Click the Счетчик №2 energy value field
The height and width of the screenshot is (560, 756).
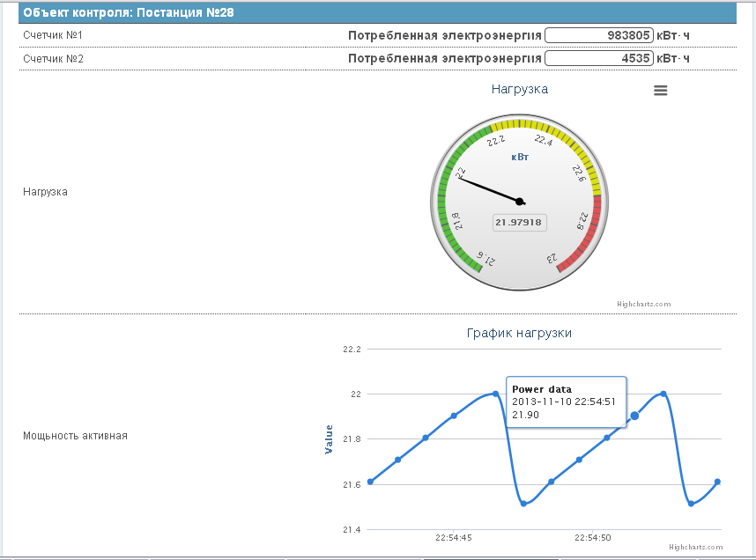[x=599, y=58]
